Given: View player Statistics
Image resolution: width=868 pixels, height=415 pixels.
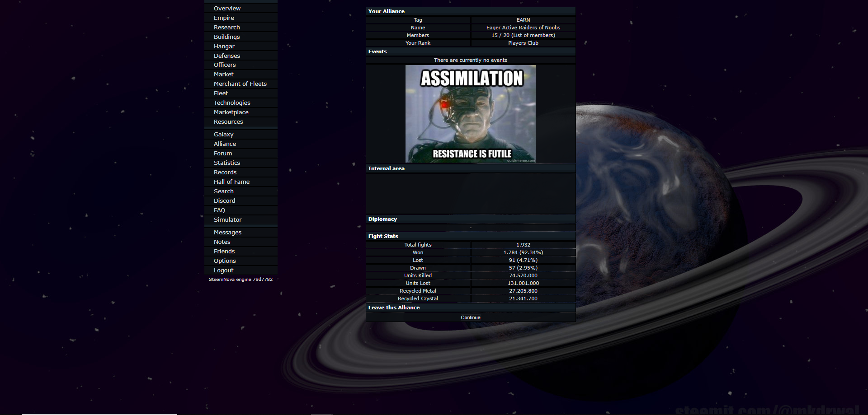Looking at the screenshot, I should pos(227,163).
